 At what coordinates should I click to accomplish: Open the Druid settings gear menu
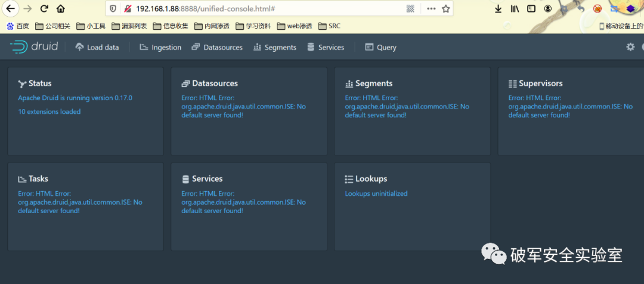(630, 47)
